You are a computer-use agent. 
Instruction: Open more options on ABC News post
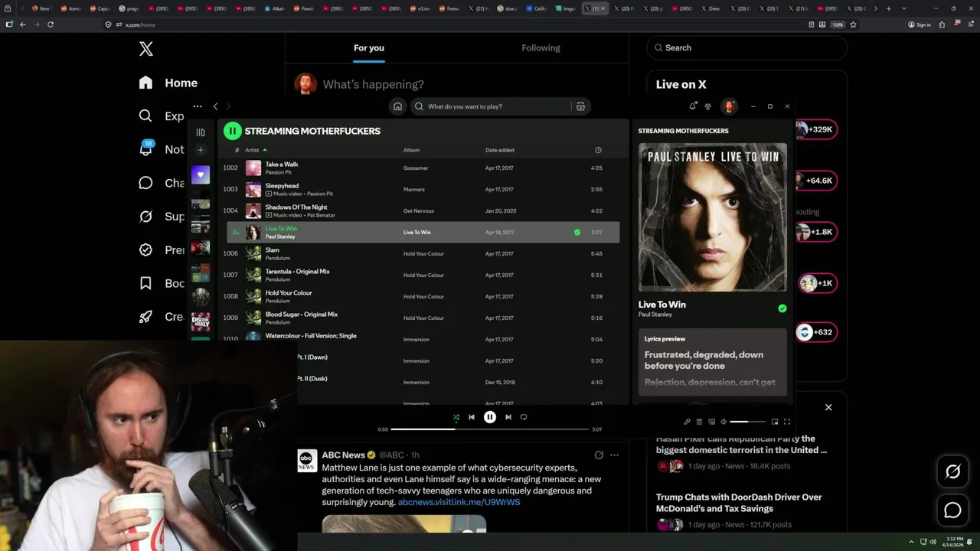[x=614, y=455]
